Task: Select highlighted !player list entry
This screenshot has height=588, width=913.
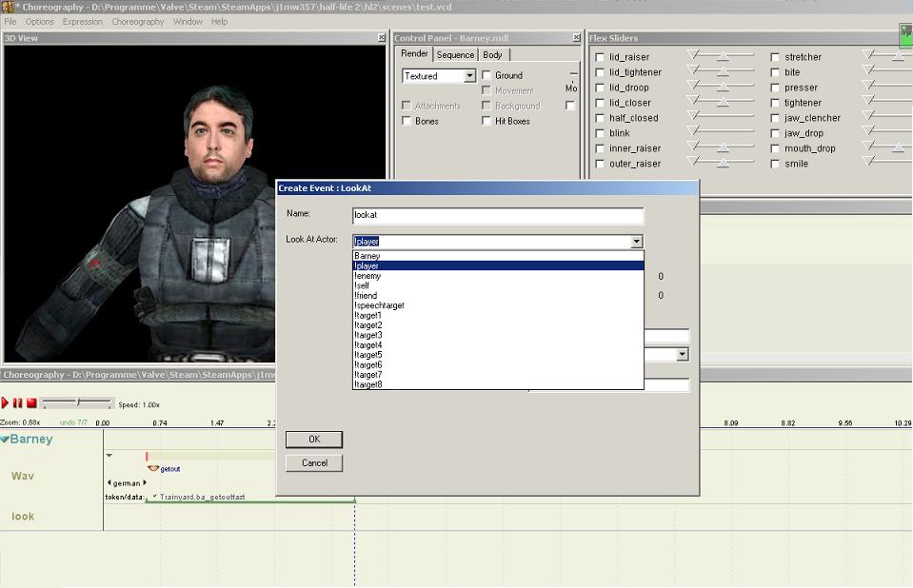Action: 498,265
